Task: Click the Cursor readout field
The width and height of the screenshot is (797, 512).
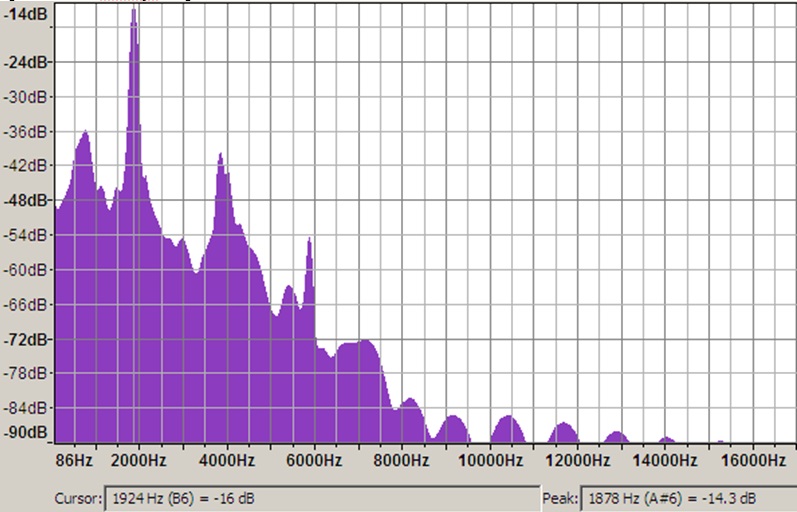Action: pyautogui.click(x=320, y=498)
